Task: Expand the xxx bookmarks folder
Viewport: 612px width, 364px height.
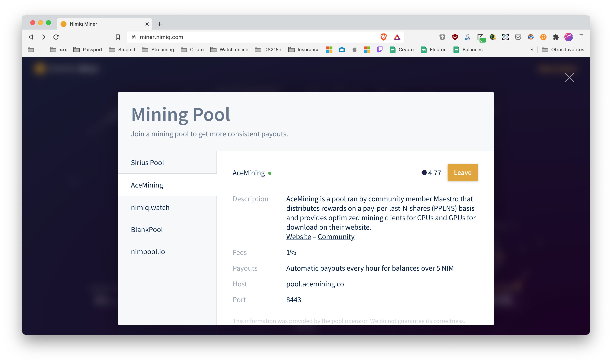Action: (x=58, y=50)
